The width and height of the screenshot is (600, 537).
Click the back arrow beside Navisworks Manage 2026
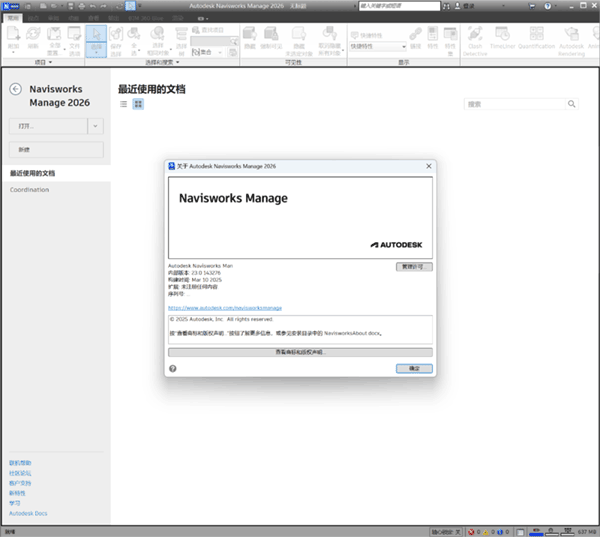point(15,89)
